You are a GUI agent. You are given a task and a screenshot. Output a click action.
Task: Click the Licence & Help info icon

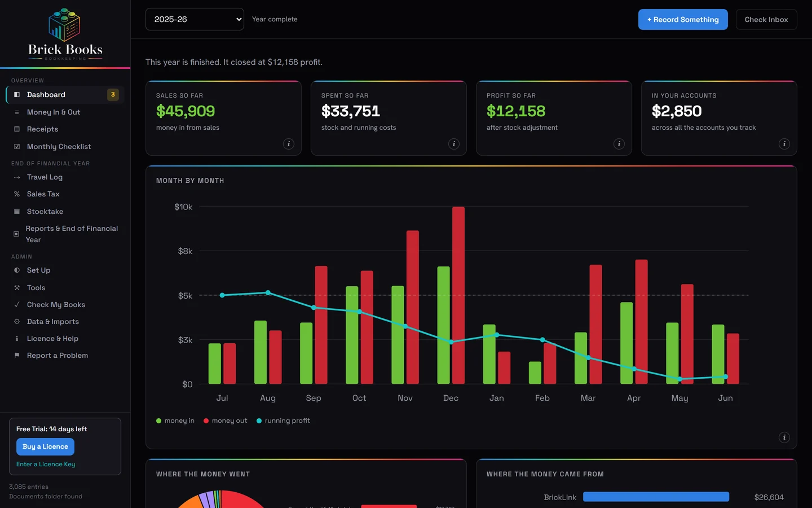pos(17,339)
